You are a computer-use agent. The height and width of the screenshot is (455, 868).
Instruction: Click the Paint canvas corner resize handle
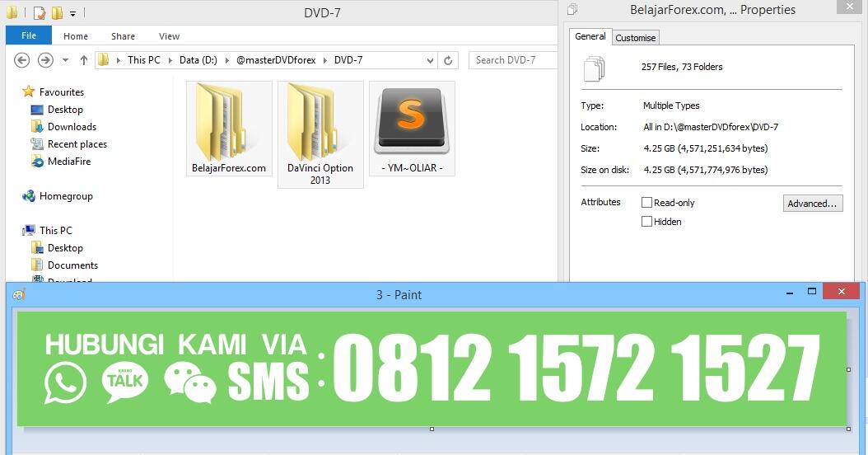click(848, 429)
